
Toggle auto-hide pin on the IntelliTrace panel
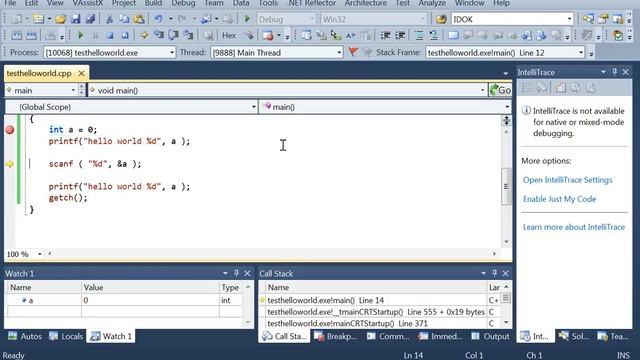tap(615, 72)
